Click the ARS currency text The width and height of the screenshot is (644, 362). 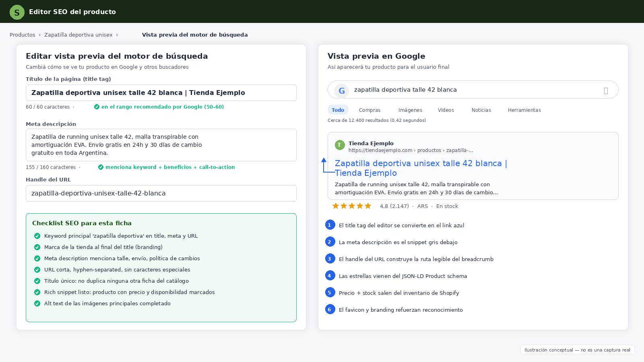click(423, 206)
